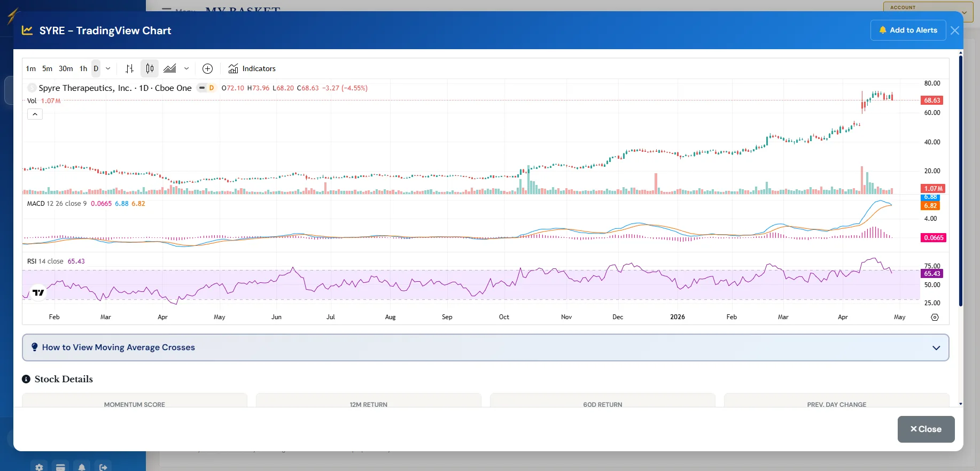Open the Indicators menu
The height and width of the screenshot is (471, 980).
coord(252,68)
